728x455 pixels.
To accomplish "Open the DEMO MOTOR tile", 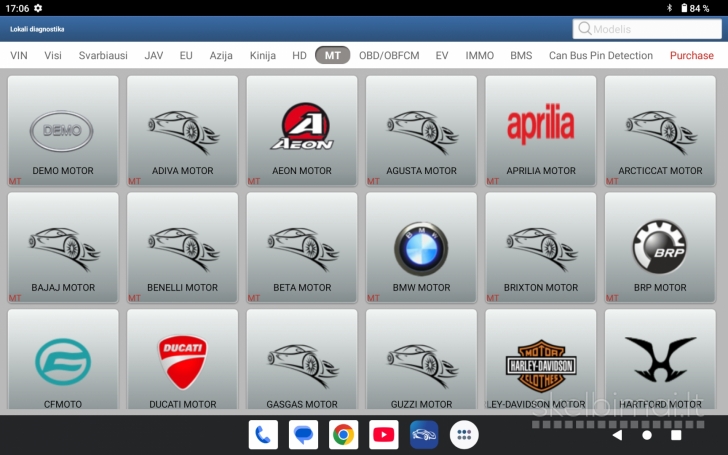I will click(62, 131).
